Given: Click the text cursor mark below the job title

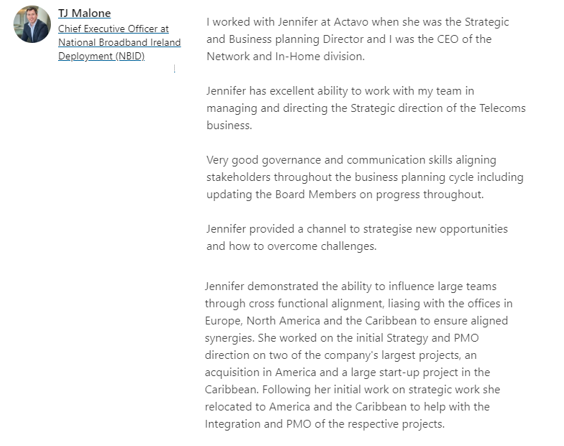Looking at the screenshot, I should point(174,69).
